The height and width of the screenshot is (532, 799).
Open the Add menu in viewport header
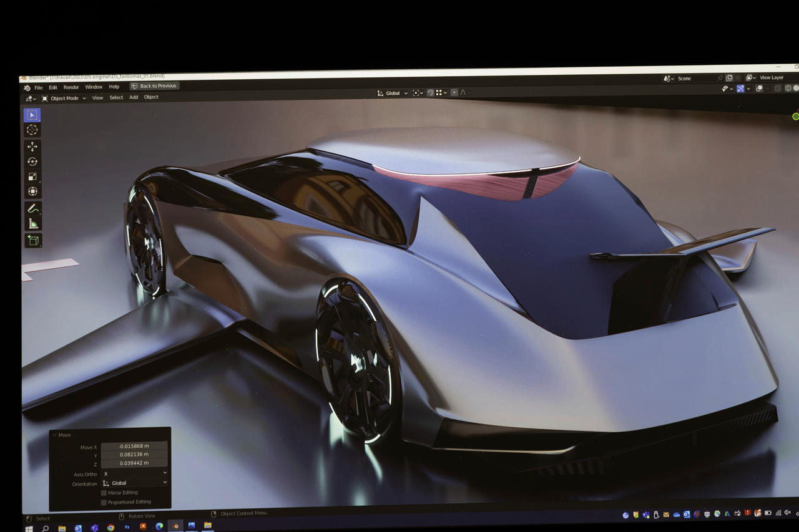(134, 97)
